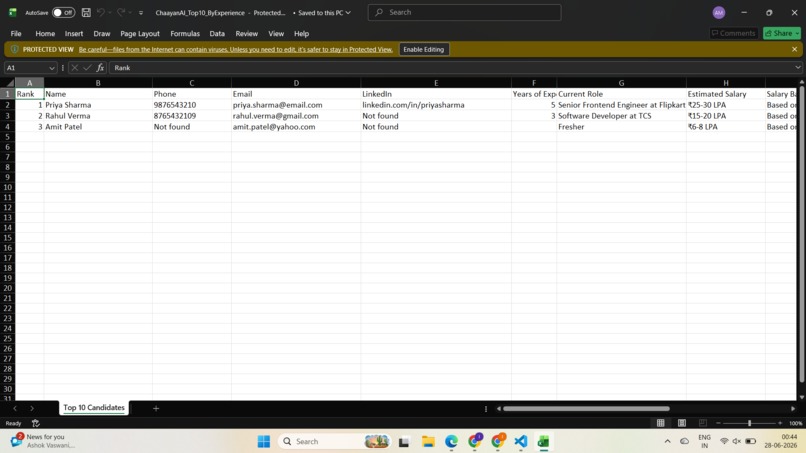Open the Help tab
The width and height of the screenshot is (806, 453).
pos(301,33)
